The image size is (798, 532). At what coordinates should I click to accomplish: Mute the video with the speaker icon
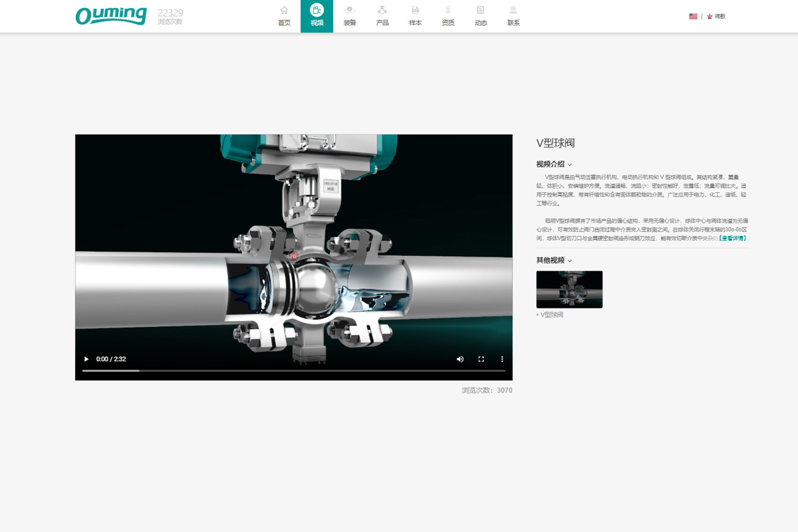[x=460, y=359]
